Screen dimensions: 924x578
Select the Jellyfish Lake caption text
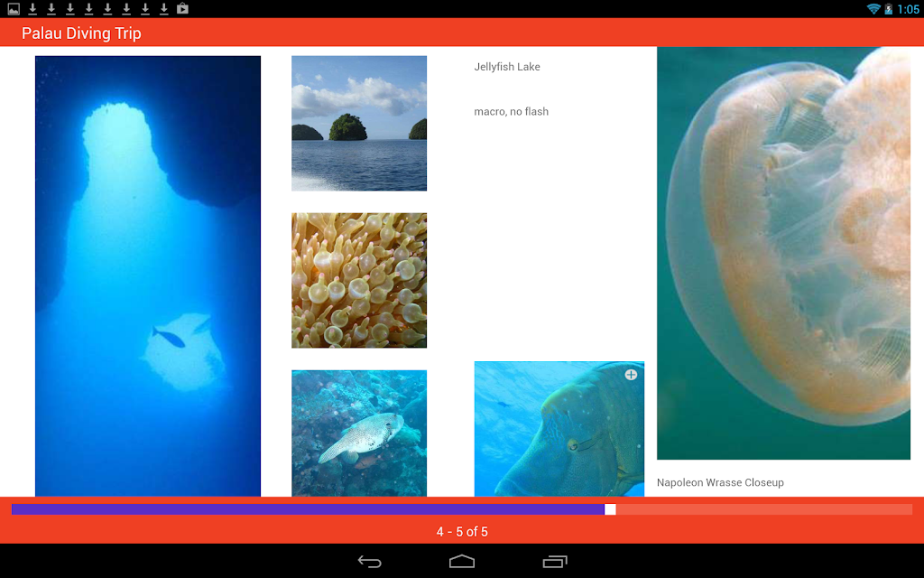coord(507,67)
